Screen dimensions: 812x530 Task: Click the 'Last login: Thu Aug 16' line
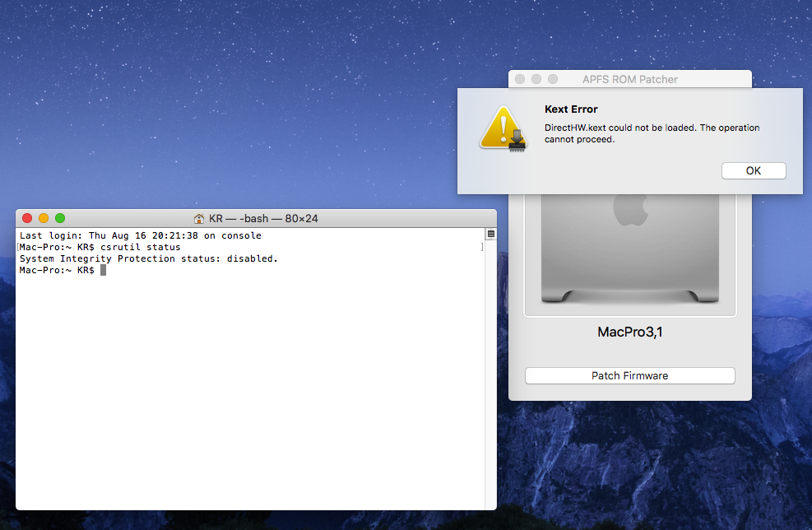coord(141,235)
